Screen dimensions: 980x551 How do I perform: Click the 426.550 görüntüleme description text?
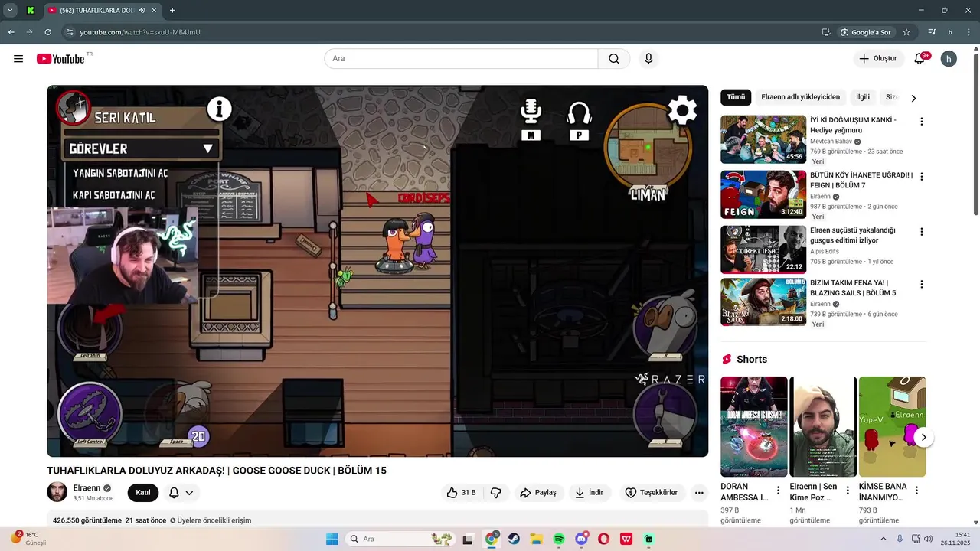pos(87,520)
